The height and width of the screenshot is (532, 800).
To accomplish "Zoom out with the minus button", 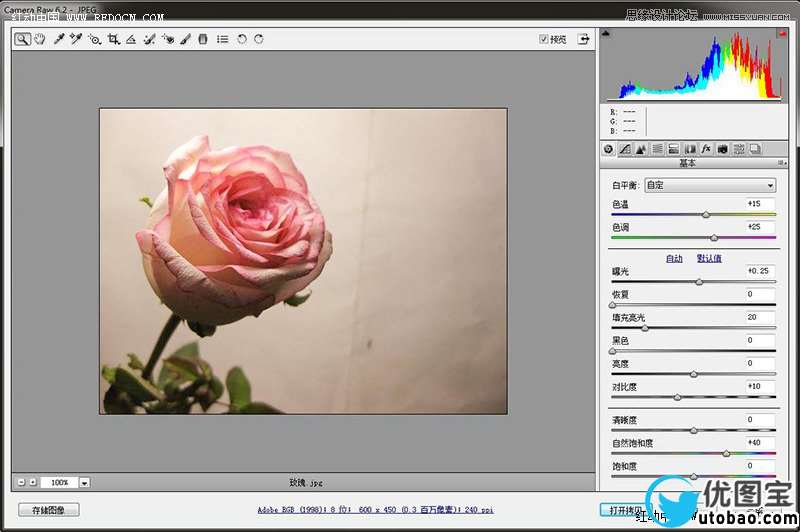I will pyautogui.click(x=21, y=482).
